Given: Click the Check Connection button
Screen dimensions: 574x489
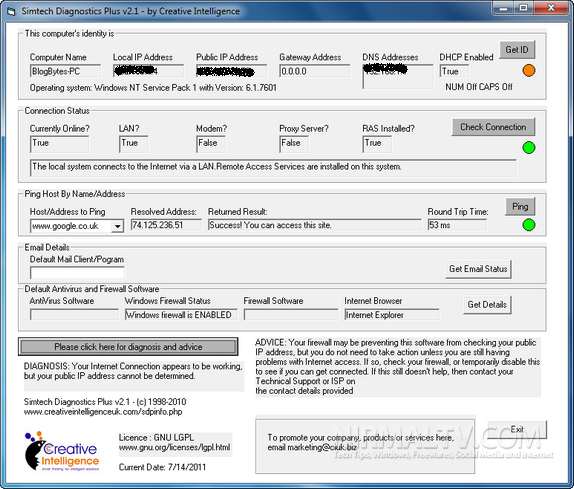Looking at the screenshot, I should tap(493, 127).
